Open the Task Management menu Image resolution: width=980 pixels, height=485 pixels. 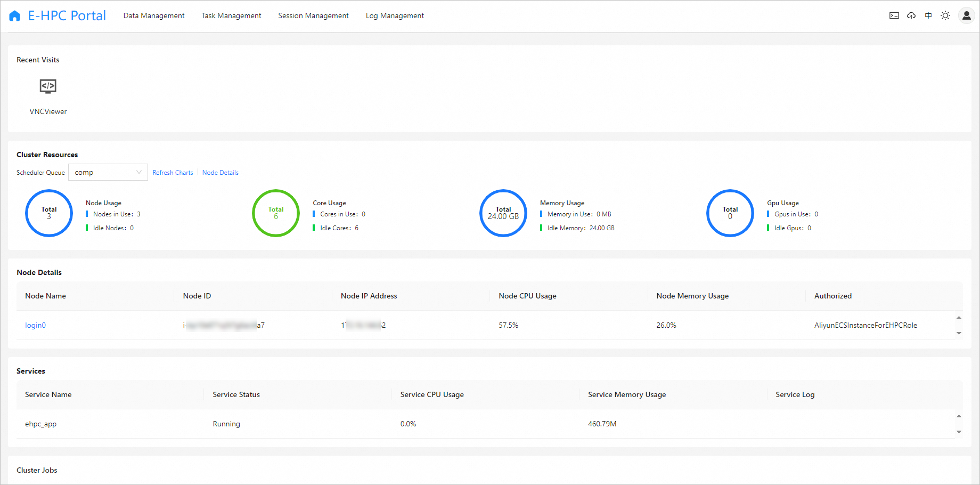(x=231, y=15)
